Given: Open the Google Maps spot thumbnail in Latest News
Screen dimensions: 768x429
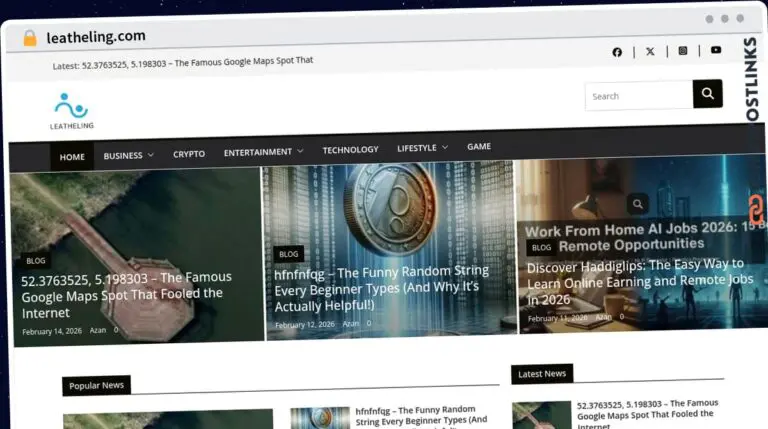Looking at the screenshot, I should click(x=541, y=415).
